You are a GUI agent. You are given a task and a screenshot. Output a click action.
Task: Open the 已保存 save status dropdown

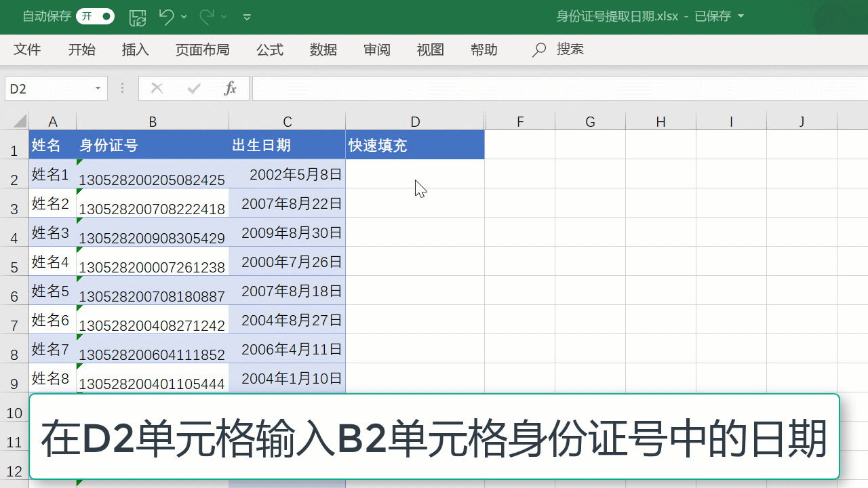(x=741, y=16)
